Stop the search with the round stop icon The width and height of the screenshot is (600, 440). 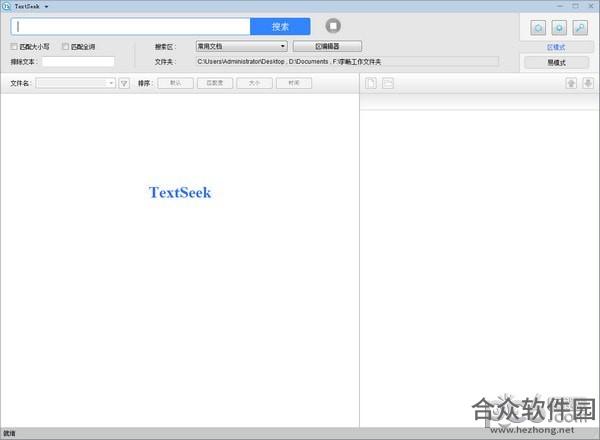tap(333, 26)
